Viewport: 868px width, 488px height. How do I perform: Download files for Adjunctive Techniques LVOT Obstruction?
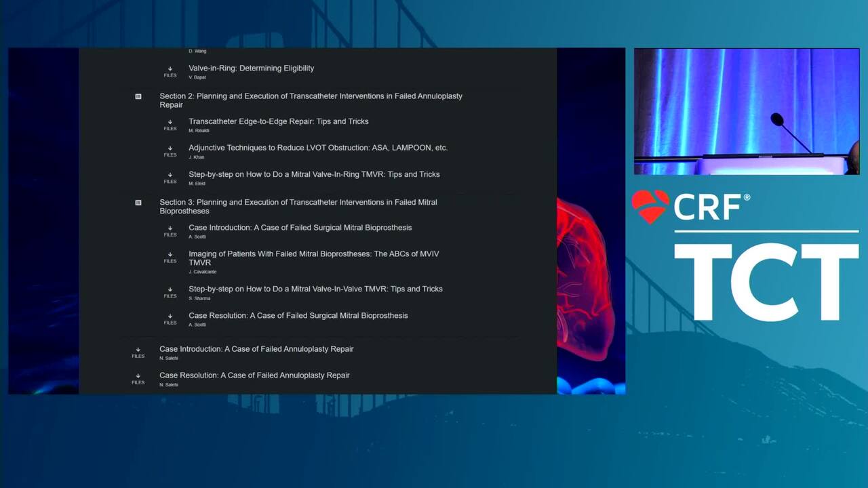pos(170,151)
